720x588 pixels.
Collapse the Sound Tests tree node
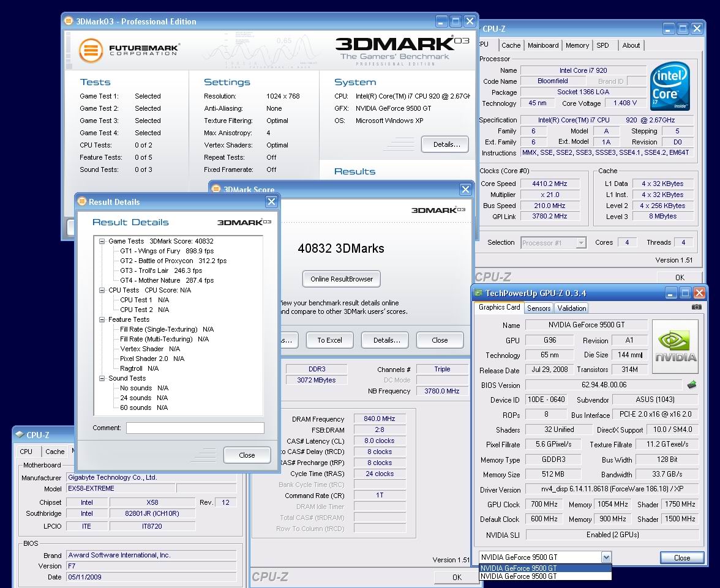point(102,378)
